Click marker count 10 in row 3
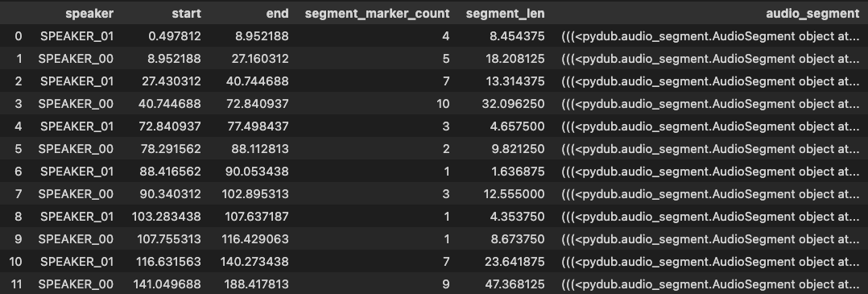The image size is (868, 294). pos(443,104)
